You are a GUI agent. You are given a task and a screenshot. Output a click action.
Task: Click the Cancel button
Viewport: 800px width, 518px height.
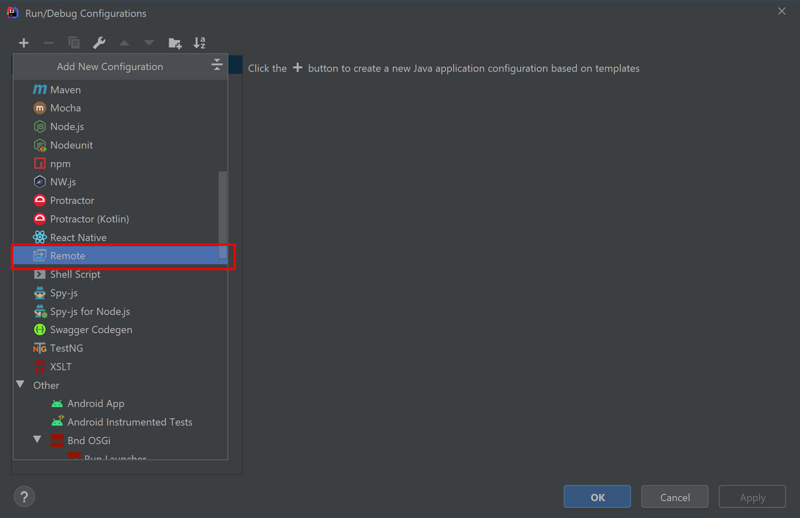tap(674, 497)
